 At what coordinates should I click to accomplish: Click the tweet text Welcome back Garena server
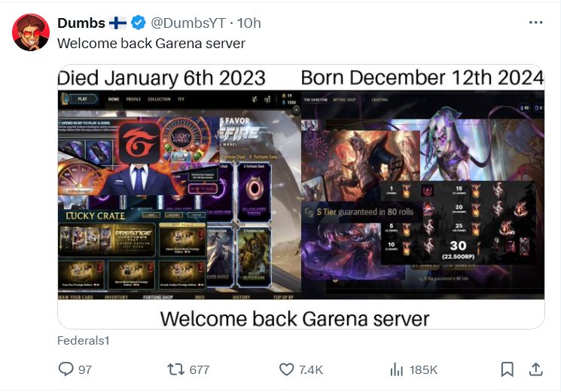point(151,44)
